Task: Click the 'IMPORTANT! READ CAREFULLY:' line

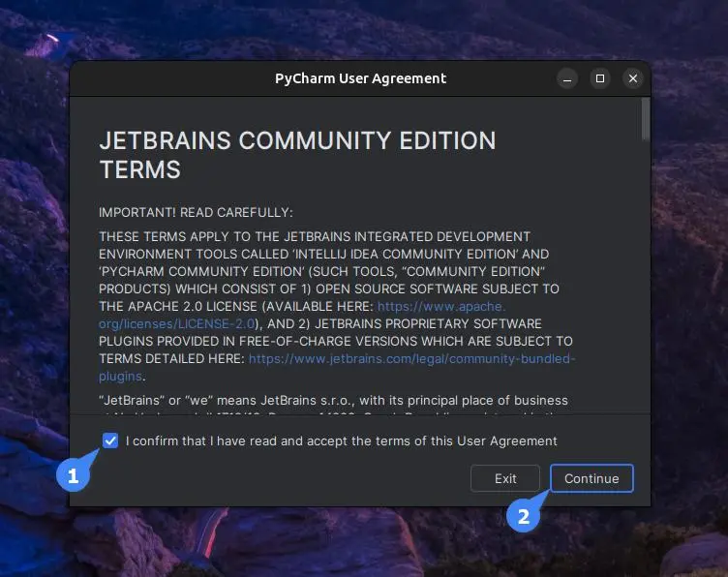Action: [196, 213]
